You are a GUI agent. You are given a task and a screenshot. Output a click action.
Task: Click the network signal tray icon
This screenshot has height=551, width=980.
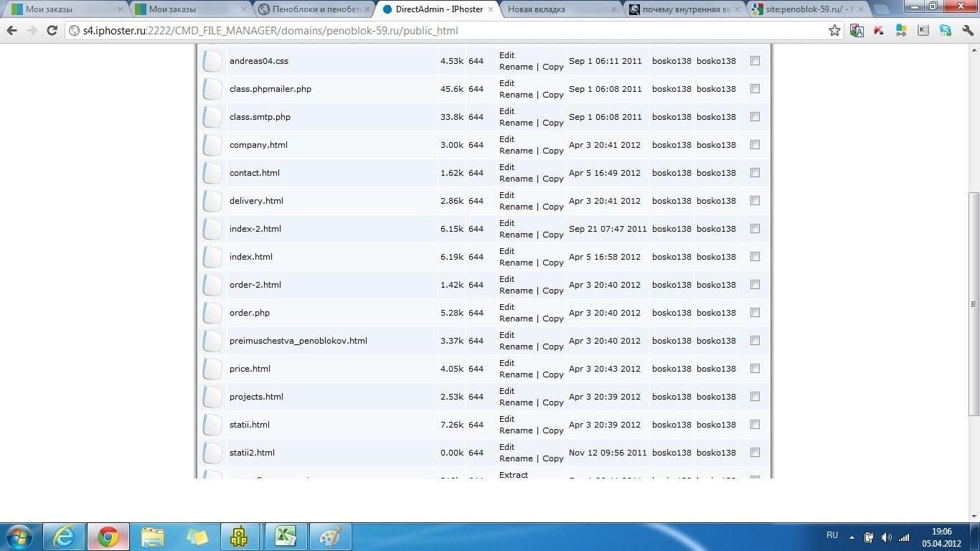coord(904,537)
